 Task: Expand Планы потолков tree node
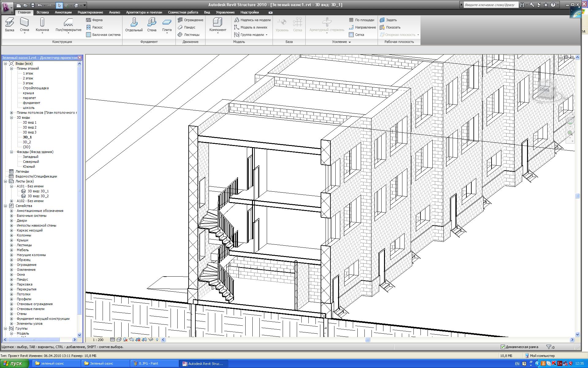point(11,113)
